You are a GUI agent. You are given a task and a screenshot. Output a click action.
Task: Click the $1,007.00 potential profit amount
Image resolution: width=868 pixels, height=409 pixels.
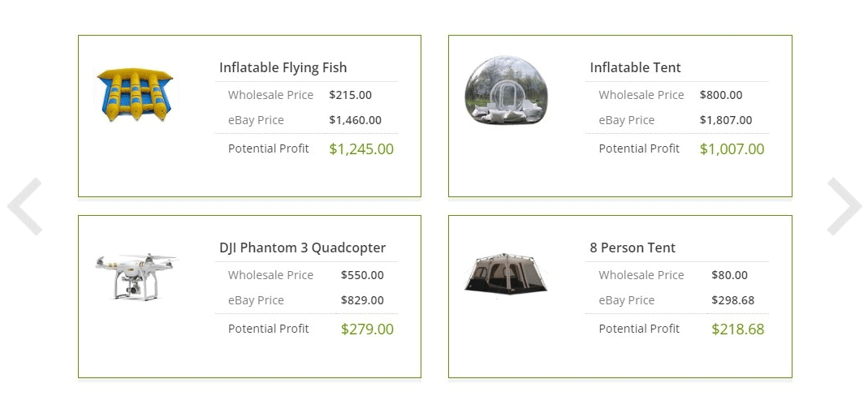click(732, 149)
